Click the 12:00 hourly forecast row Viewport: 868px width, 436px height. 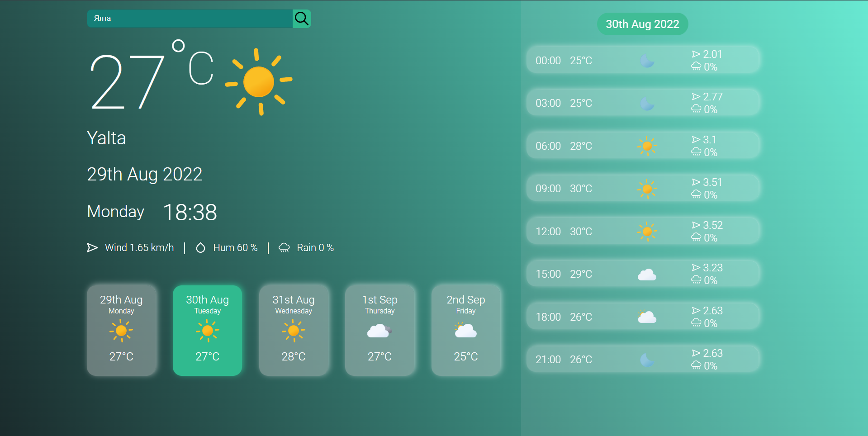coord(643,231)
